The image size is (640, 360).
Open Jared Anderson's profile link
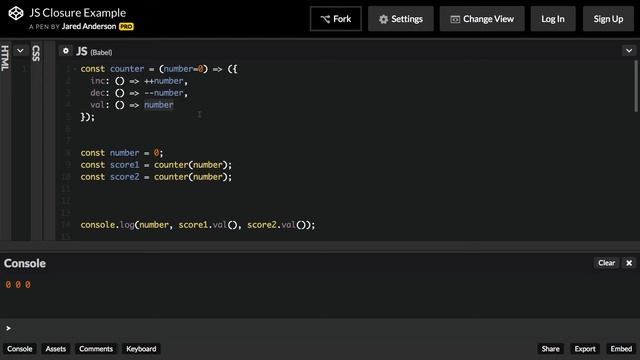pos(89,27)
